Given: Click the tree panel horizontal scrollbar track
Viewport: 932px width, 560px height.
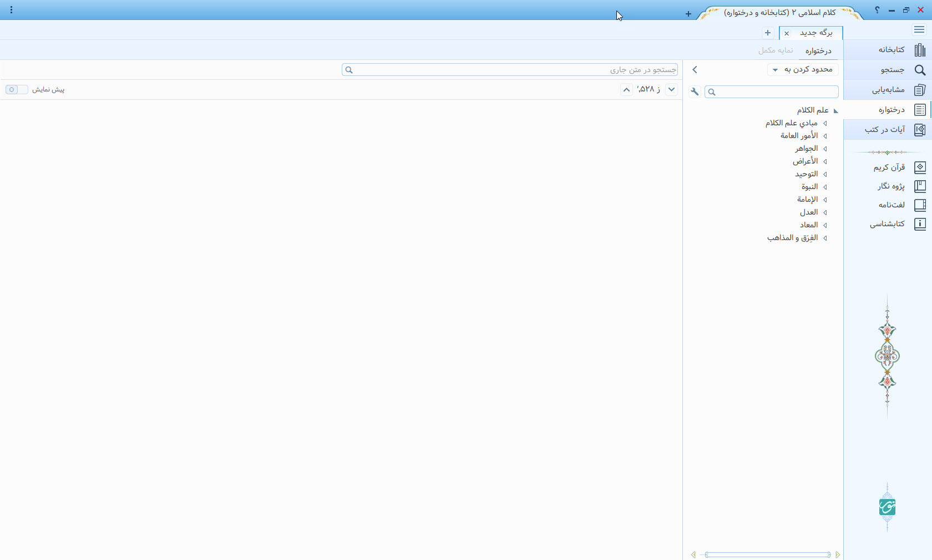Looking at the screenshot, I should click(768, 554).
